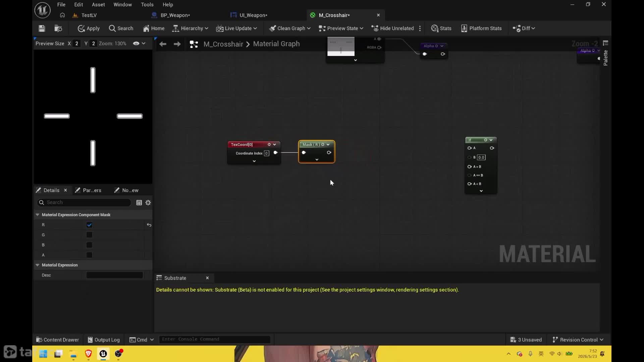Apply material changes

pos(89,28)
